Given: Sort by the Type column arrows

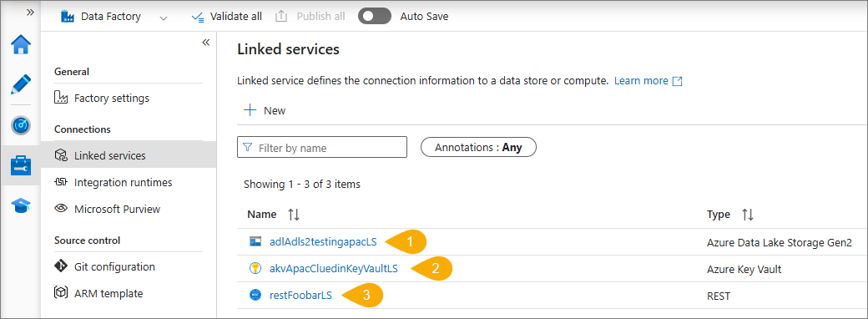Looking at the screenshot, I should pyautogui.click(x=748, y=215).
